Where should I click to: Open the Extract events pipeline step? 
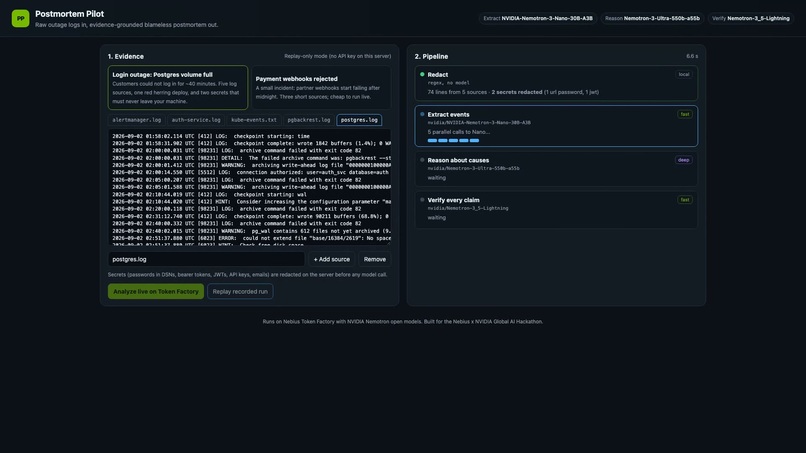tap(556, 126)
